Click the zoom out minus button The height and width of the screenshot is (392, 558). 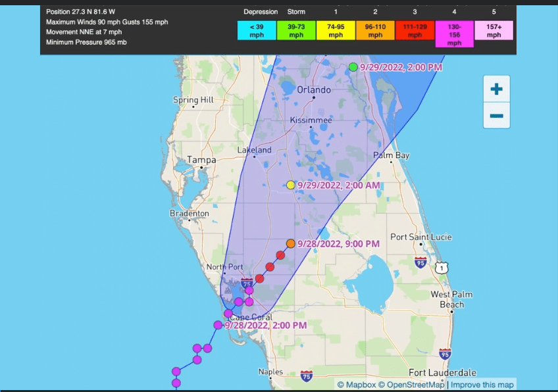pyautogui.click(x=496, y=116)
